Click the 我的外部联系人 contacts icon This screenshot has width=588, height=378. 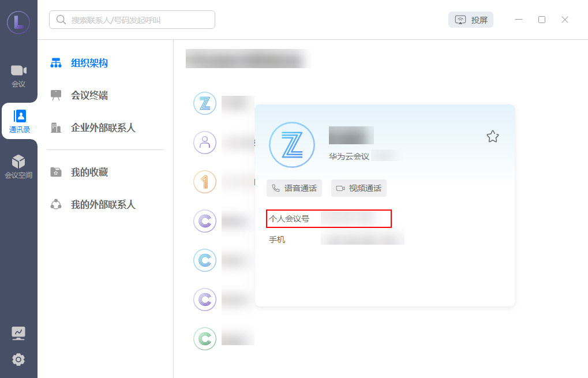tap(55, 203)
